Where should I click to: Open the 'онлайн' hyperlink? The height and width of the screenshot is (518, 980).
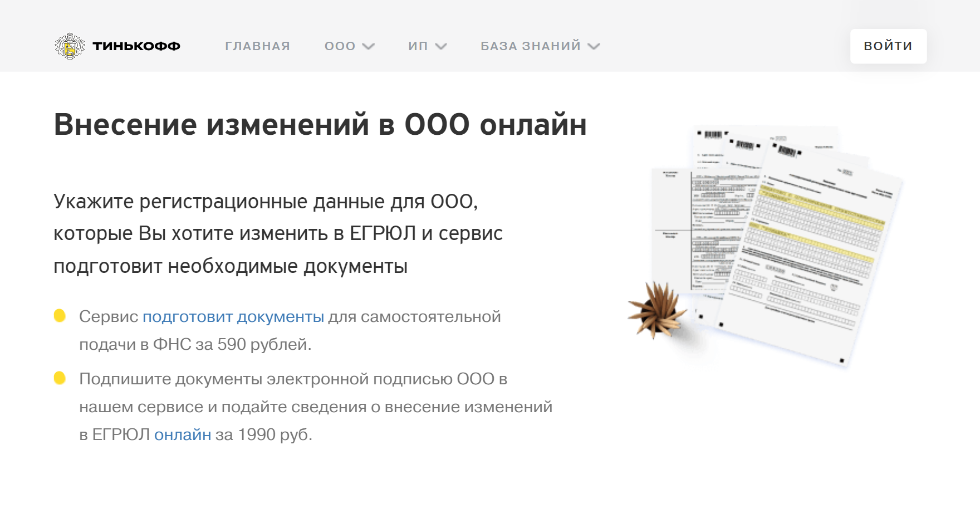point(183,434)
